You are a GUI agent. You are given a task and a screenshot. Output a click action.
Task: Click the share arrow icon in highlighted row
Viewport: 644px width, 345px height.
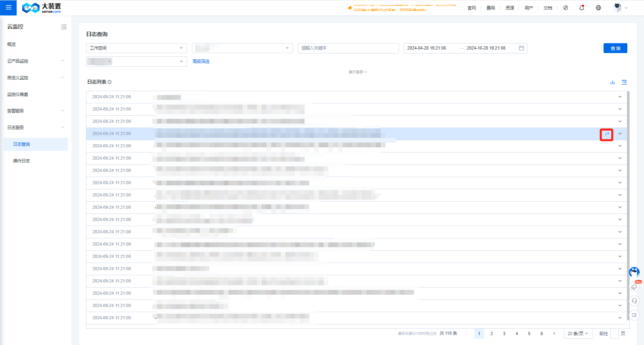point(607,134)
